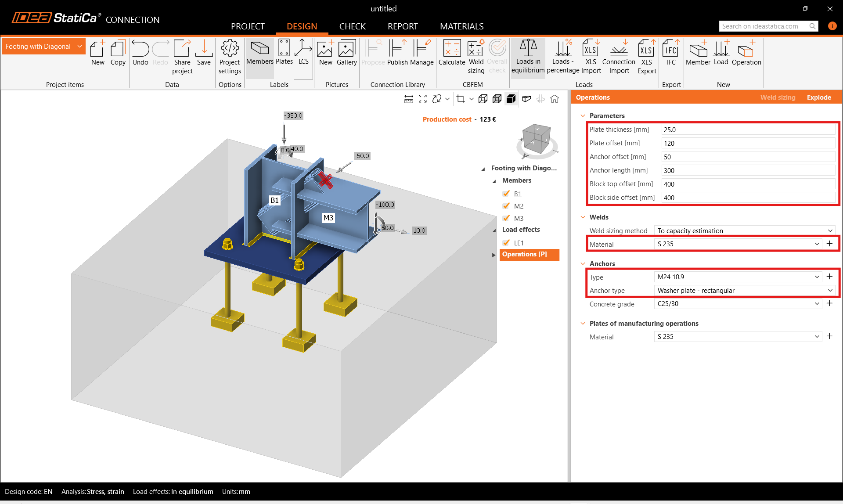The image size is (843, 504).
Task: Click the orientation view cube
Action: pos(537,139)
